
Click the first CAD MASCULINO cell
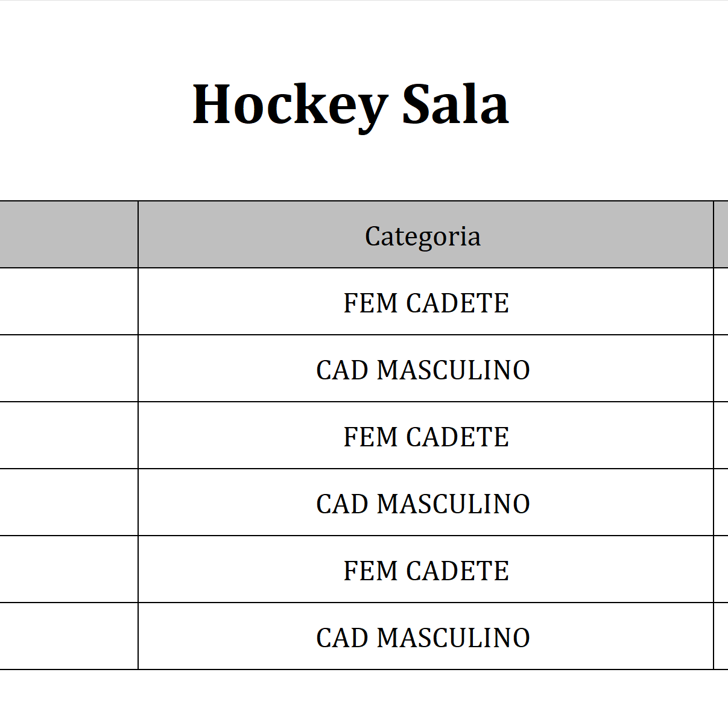point(423,370)
